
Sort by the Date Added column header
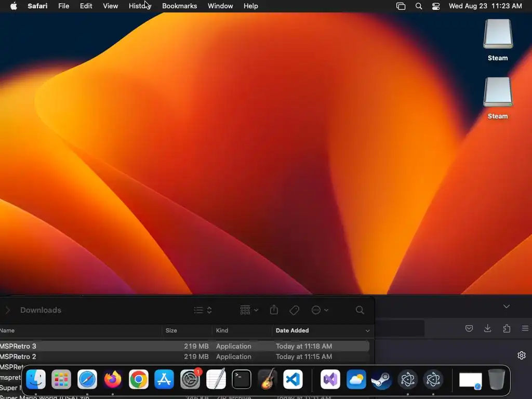point(292,330)
